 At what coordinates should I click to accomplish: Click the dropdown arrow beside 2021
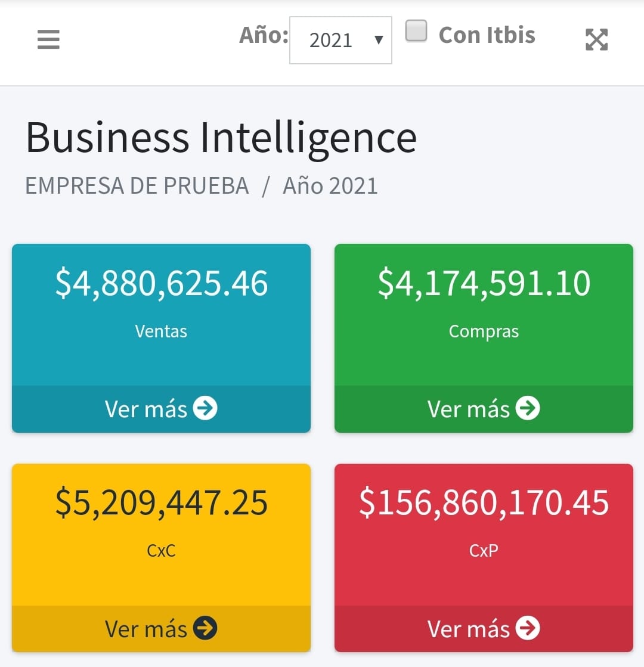pos(379,40)
